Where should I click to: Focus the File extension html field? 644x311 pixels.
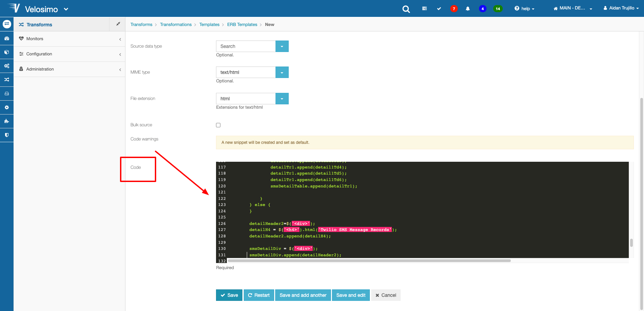(246, 99)
